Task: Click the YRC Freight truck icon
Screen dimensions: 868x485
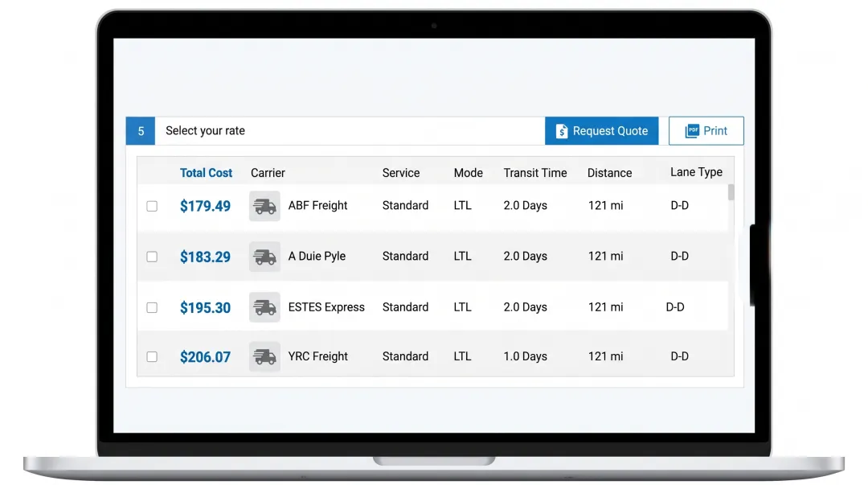Action: (x=264, y=356)
